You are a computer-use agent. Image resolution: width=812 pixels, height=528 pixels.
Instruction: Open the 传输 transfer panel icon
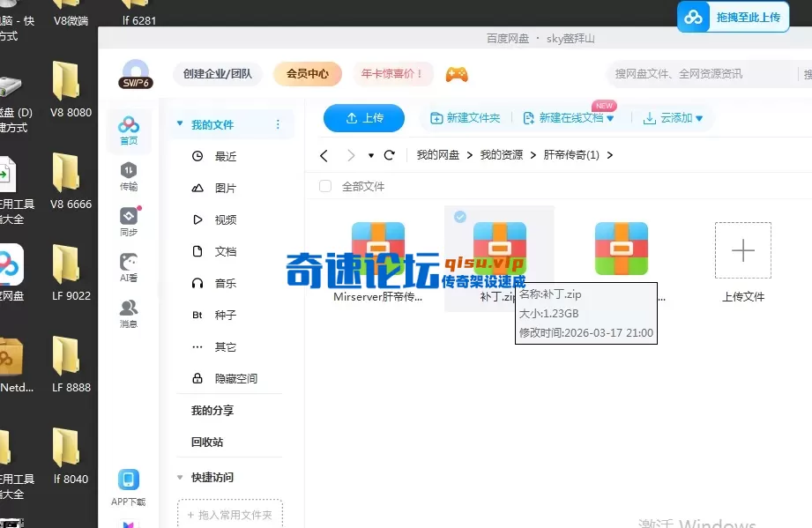pos(129,175)
